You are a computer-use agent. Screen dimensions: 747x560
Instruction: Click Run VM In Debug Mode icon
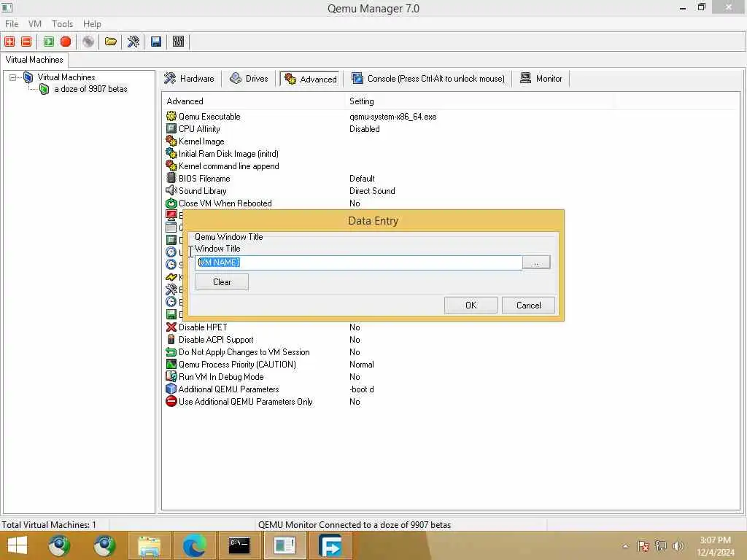[x=171, y=377]
